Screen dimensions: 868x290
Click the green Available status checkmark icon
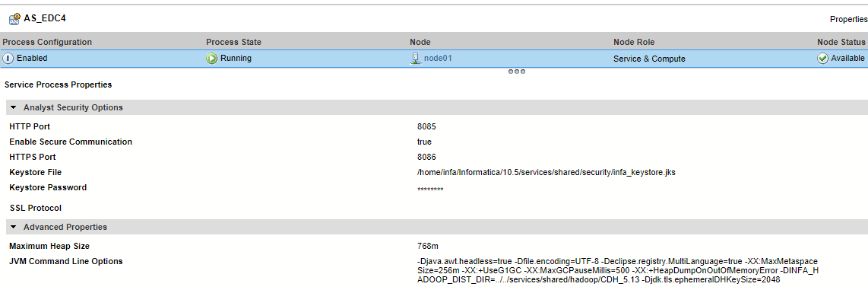click(x=823, y=58)
